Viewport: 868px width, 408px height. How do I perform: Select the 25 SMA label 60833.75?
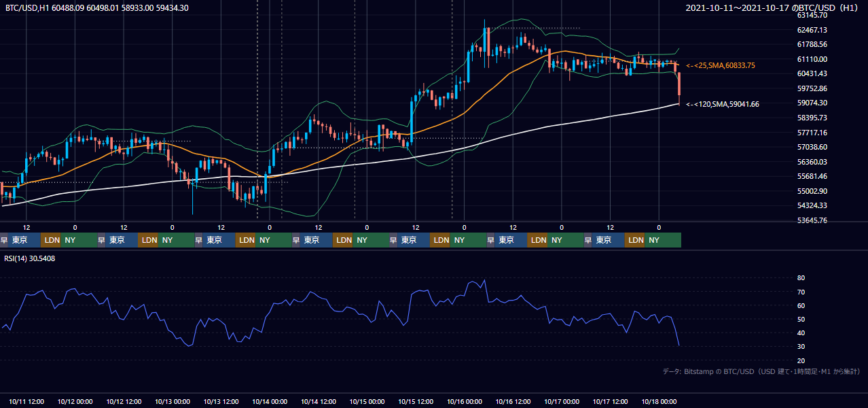[x=721, y=65]
